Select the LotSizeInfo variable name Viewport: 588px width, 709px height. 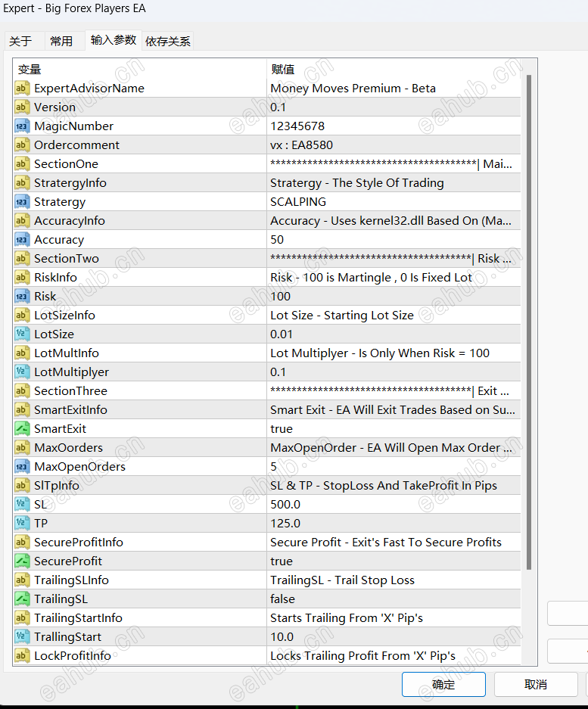pos(64,316)
